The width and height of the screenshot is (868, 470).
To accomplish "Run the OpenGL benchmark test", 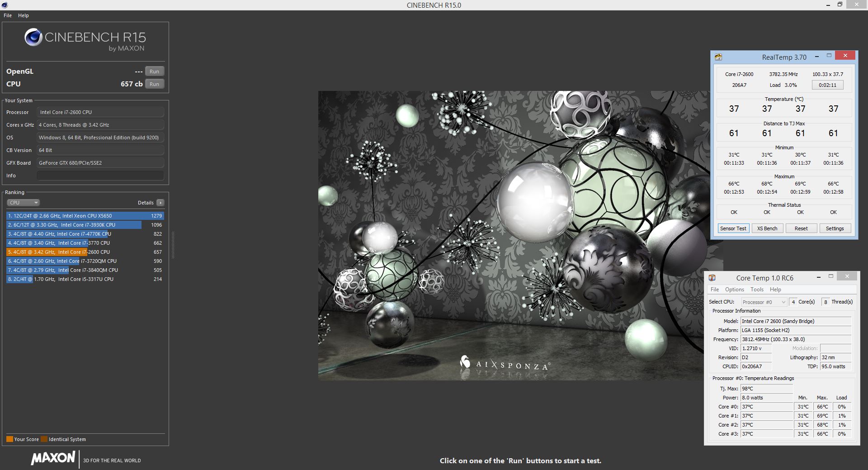I will coord(155,71).
